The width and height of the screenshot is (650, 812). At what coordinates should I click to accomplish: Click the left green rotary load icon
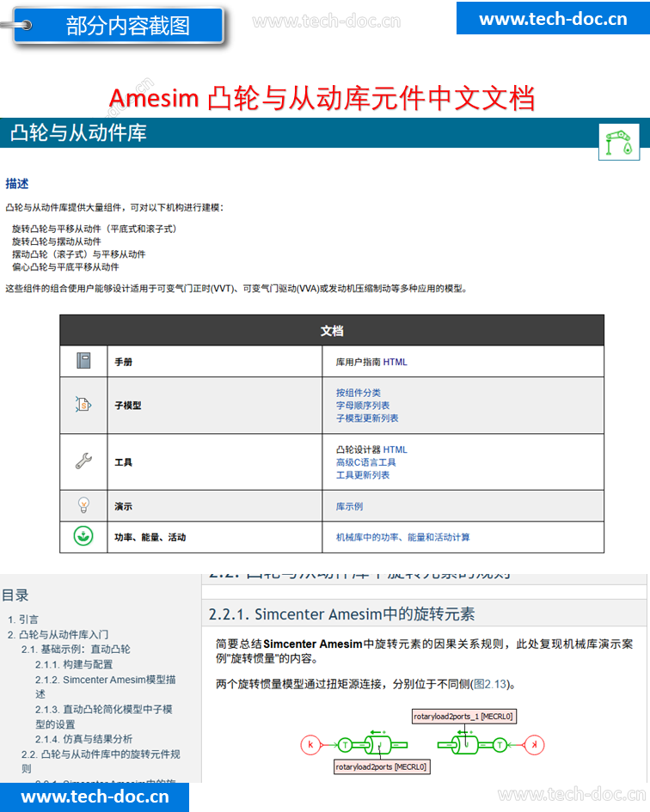[x=377, y=745]
